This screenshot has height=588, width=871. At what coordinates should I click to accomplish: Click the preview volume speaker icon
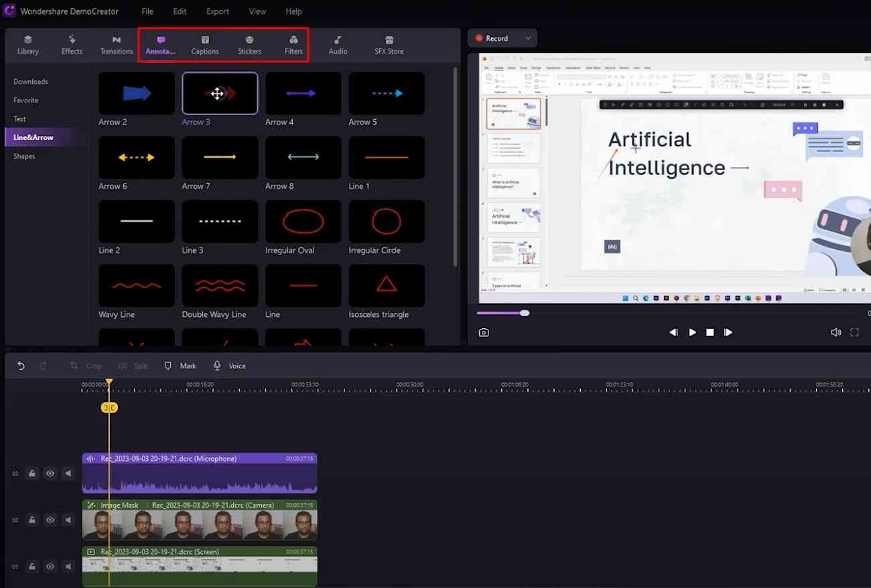point(835,332)
